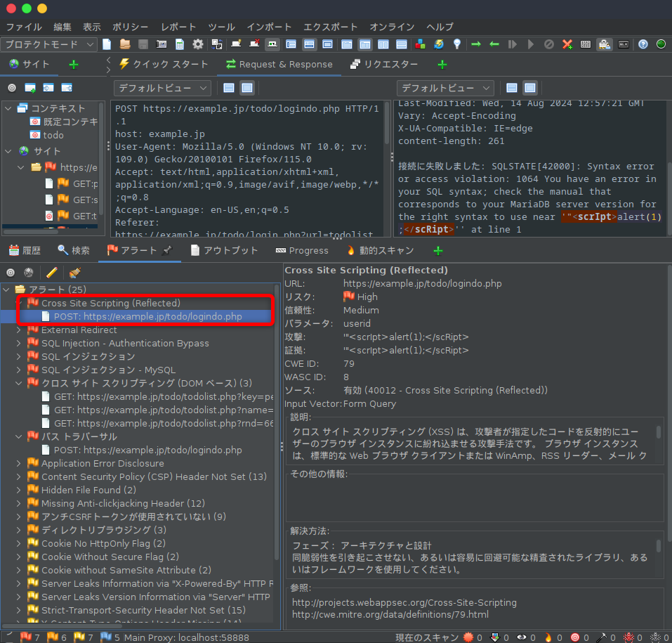
Task: Switch to the リクエスター tab
Action: click(384, 65)
